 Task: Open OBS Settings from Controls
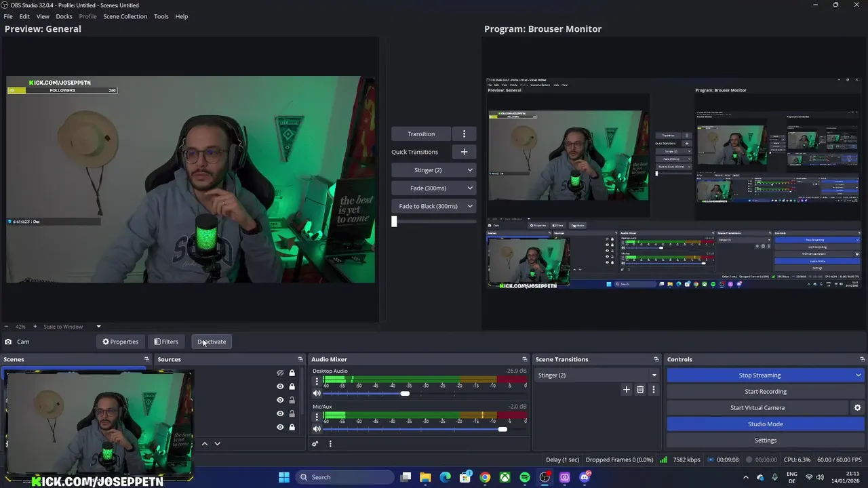pos(765,440)
